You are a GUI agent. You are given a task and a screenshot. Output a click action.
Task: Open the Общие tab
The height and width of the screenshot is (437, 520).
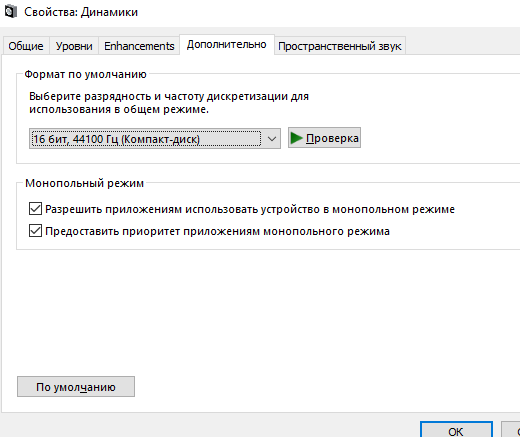click(26, 46)
